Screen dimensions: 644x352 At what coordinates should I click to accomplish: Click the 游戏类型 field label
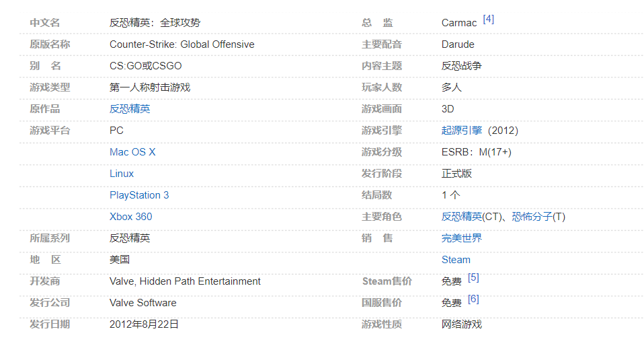point(50,87)
